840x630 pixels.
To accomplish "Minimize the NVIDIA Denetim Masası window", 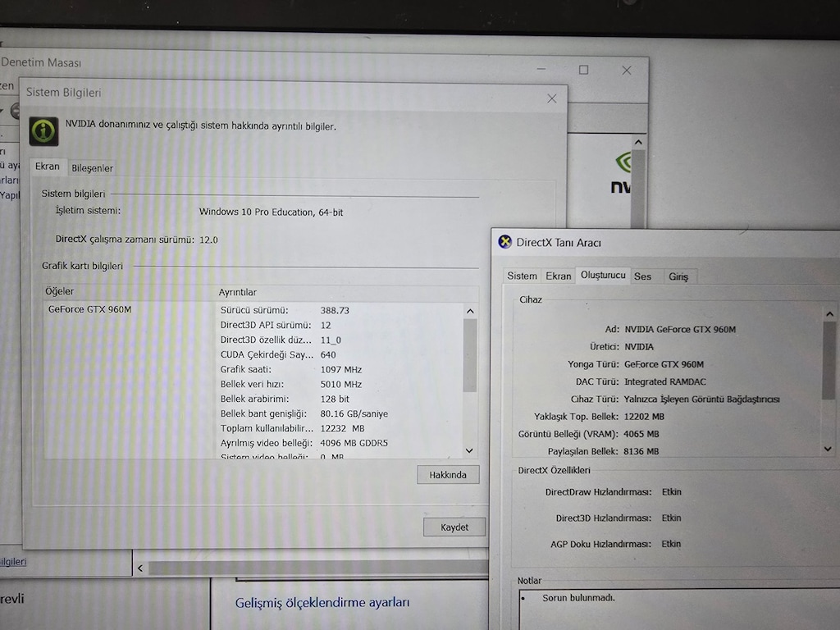I will pos(541,69).
